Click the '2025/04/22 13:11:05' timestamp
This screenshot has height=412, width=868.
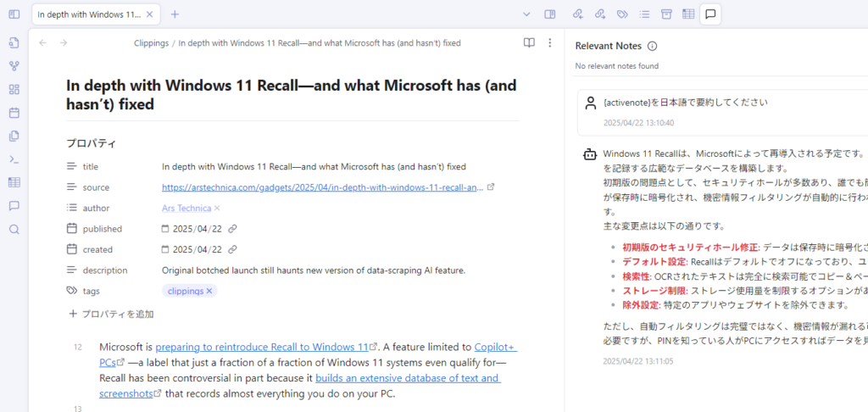point(638,361)
